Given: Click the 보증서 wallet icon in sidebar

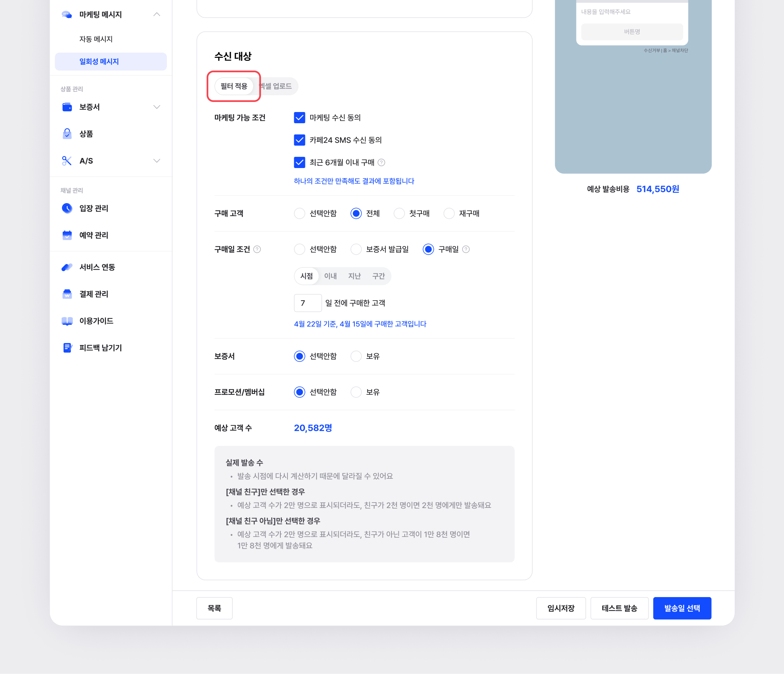Looking at the screenshot, I should 67,107.
